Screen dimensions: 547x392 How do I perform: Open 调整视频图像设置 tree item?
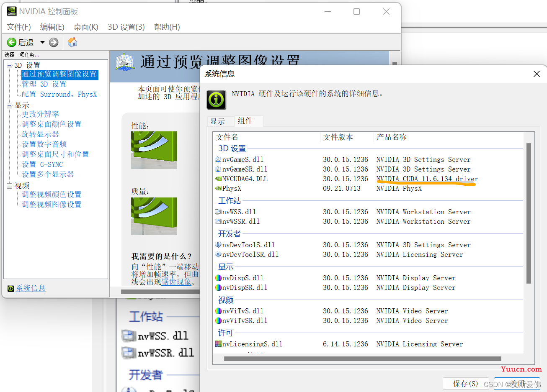(x=52, y=205)
